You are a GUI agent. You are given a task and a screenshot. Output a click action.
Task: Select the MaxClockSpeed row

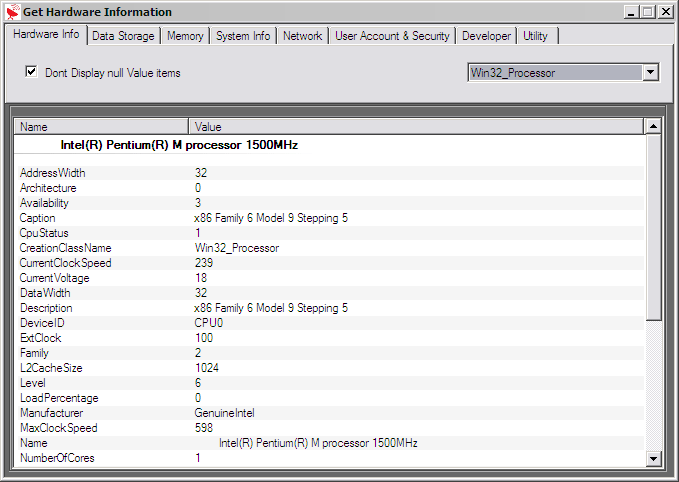[x=329, y=428]
